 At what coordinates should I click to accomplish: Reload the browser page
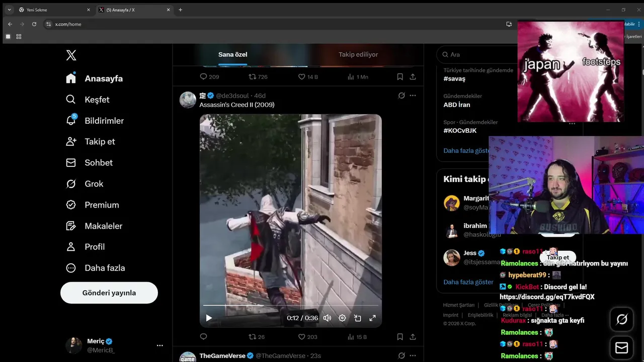click(x=34, y=24)
